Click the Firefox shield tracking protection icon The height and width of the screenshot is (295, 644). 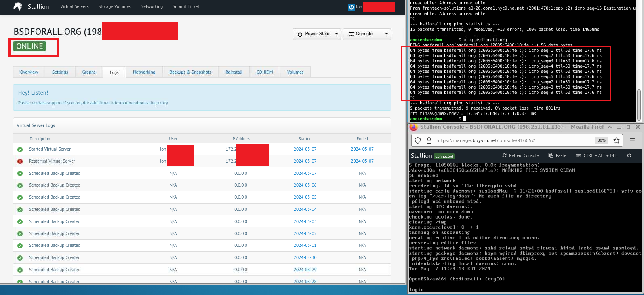tap(418, 140)
